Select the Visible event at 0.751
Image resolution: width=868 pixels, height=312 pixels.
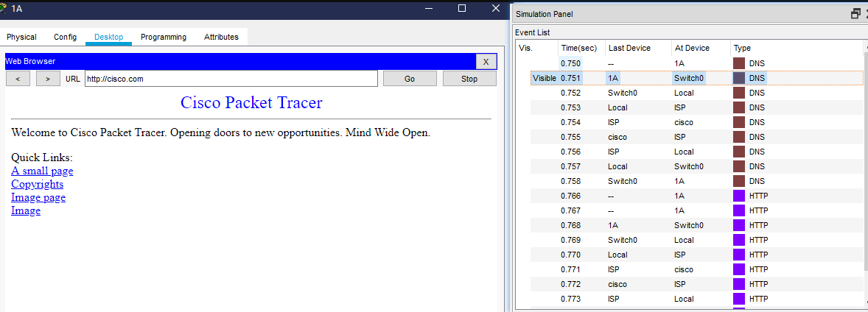[696, 78]
